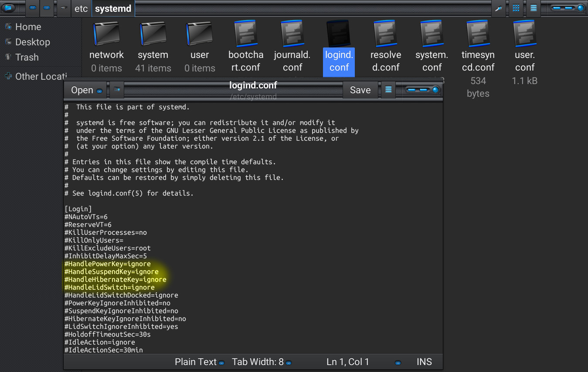Open the Tab Width: 8 dropdown
588x372 pixels.
point(262,362)
